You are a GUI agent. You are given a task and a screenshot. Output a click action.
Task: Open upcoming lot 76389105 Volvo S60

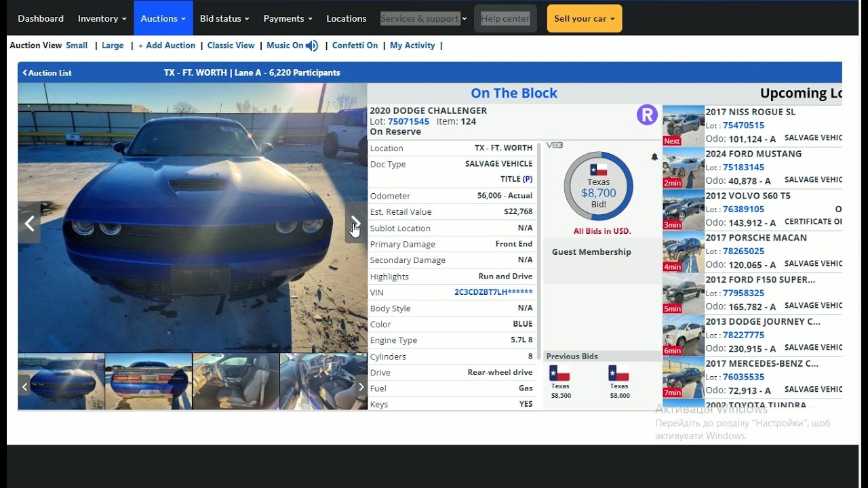(x=743, y=209)
